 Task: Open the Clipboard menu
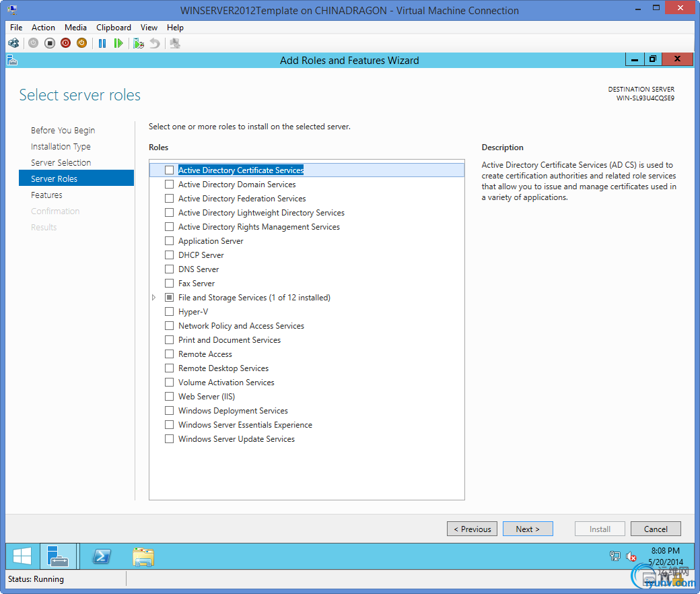tap(114, 27)
